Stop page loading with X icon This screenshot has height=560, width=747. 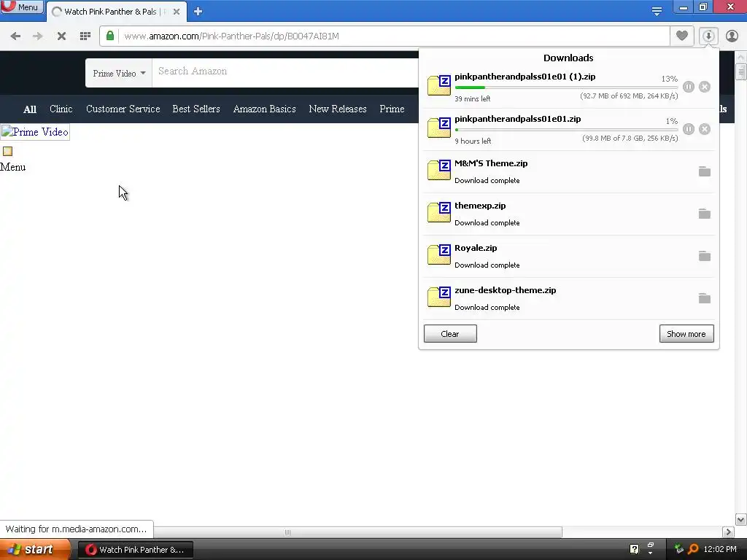coord(61,36)
